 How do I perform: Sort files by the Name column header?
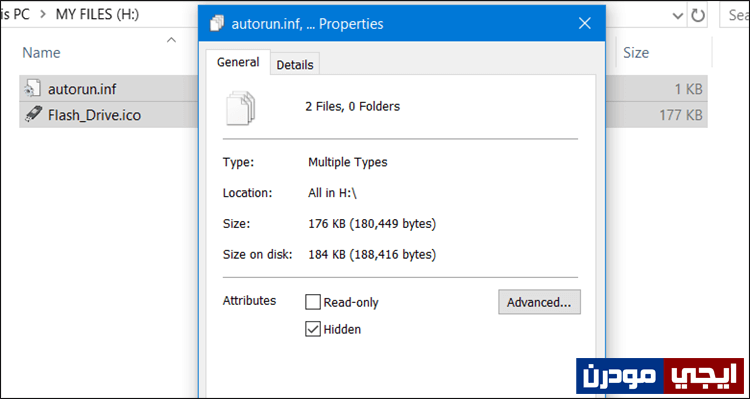(x=42, y=53)
